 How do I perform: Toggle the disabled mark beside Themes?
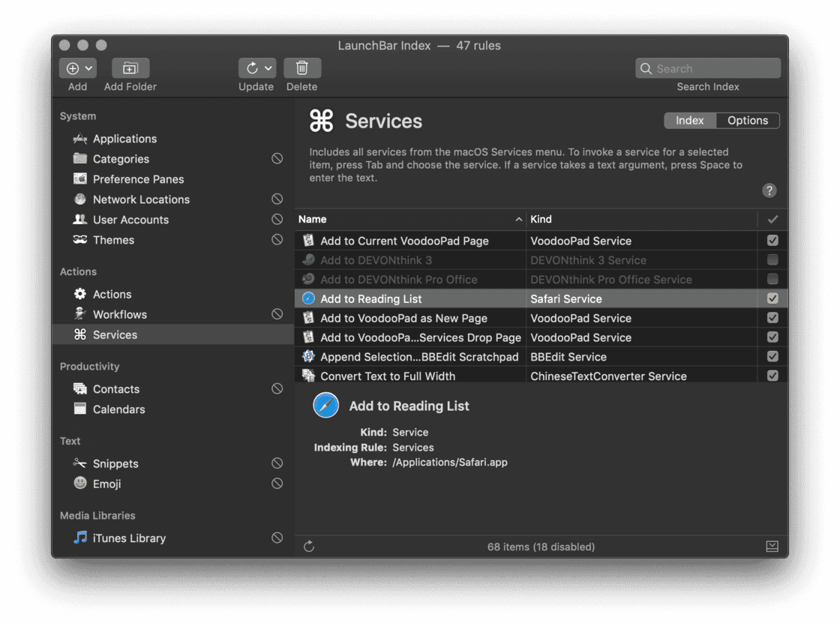click(x=277, y=239)
